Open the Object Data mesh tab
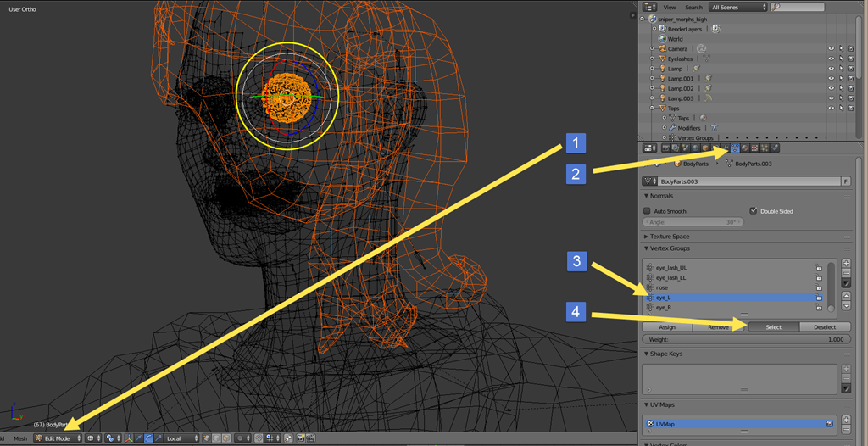The image size is (868, 446). [x=735, y=148]
